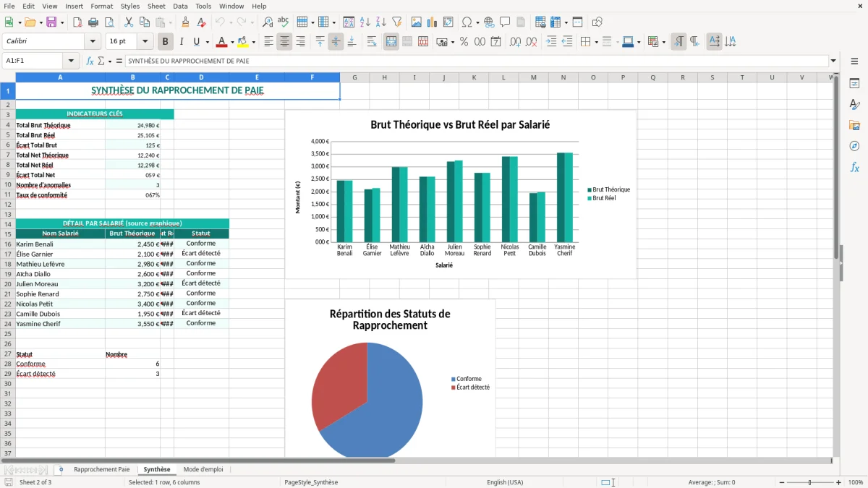Click the Print icon
The height and width of the screenshot is (488, 868).
(x=93, y=22)
